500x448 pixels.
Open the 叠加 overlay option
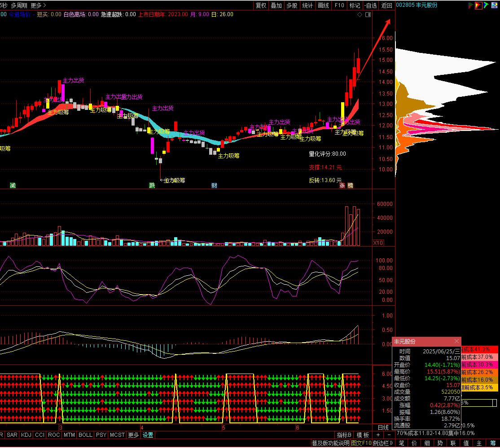(x=276, y=5)
